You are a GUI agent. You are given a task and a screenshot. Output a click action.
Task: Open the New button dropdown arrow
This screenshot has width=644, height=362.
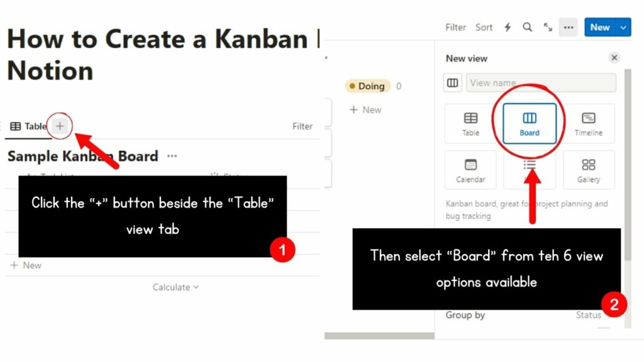click(622, 27)
